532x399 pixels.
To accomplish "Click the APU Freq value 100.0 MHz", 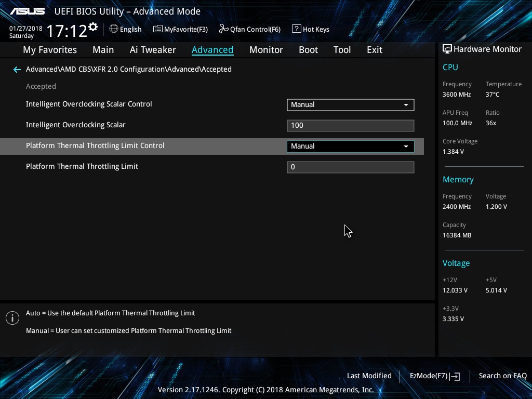I will [x=457, y=123].
